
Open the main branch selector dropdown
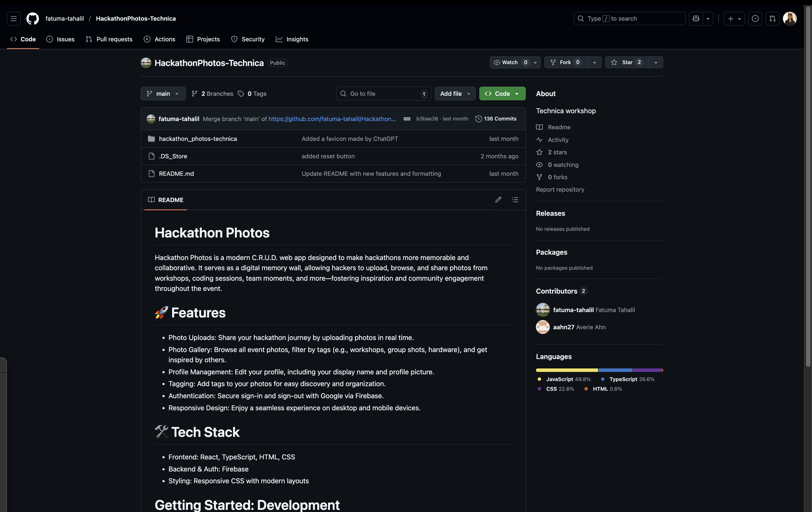(x=163, y=94)
